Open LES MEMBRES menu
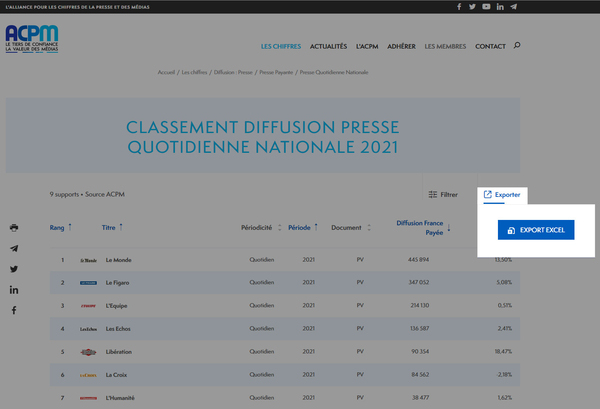Image resolution: width=600 pixels, height=409 pixels. pyautogui.click(x=445, y=46)
